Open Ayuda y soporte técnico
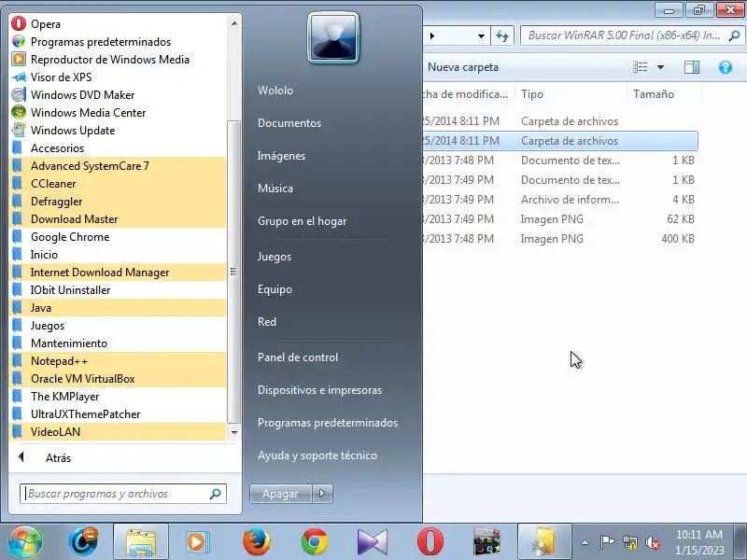Viewport: 747px width, 560px height. [317, 455]
